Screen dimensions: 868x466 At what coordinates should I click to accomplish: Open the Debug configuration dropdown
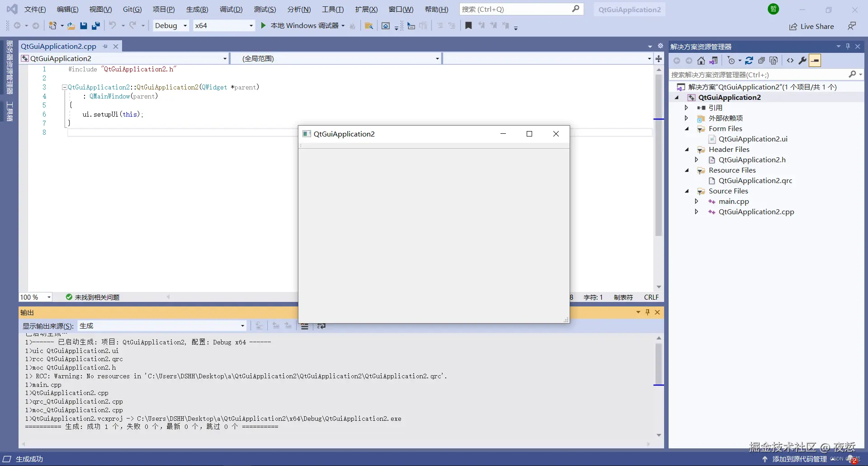170,26
